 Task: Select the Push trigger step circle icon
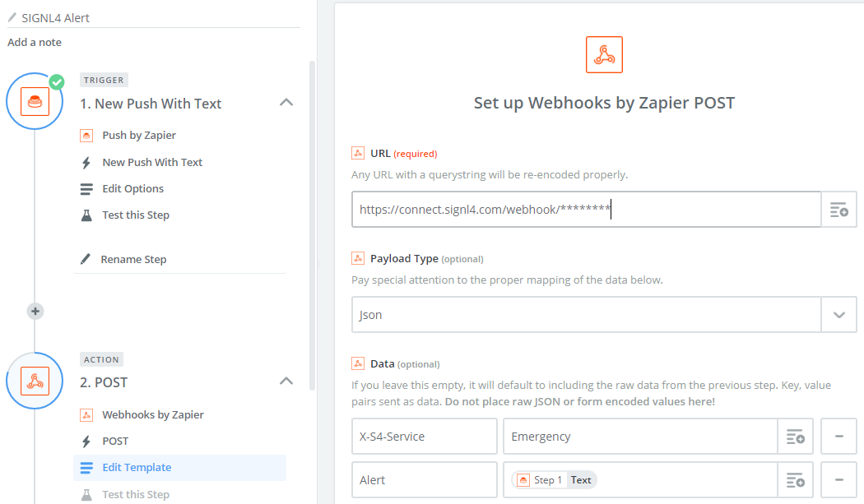pyautogui.click(x=35, y=101)
